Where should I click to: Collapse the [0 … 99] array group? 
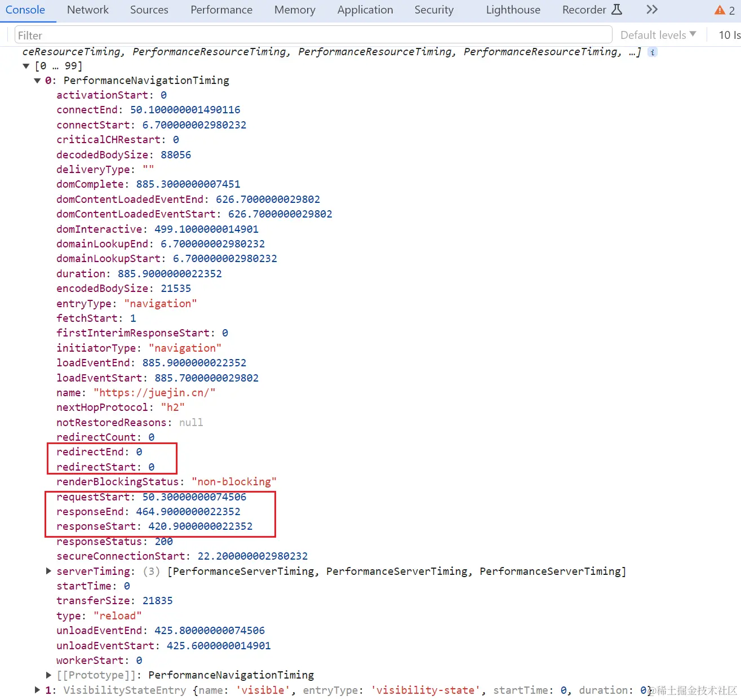[x=26, y=66]
